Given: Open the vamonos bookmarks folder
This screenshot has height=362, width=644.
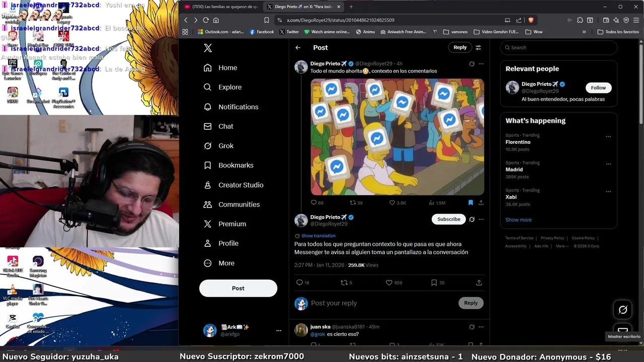Looking at the screenshot, I should pyautogui.click(x=455, y=32).
